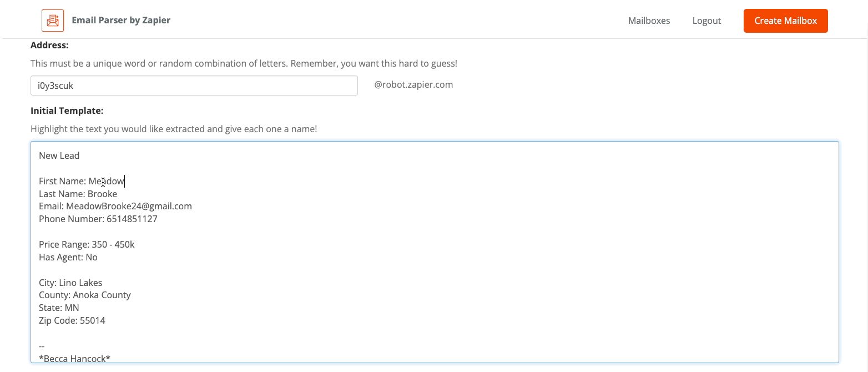
Task: Click the *Becca Hancock* signature line
Action: (x=74, y=359)
